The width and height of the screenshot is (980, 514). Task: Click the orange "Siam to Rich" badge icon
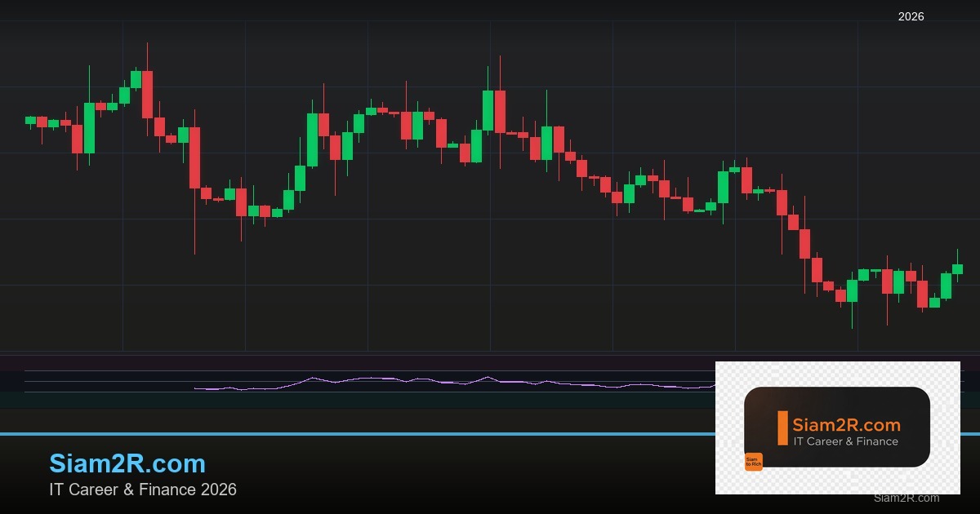(x=753, y=462)
